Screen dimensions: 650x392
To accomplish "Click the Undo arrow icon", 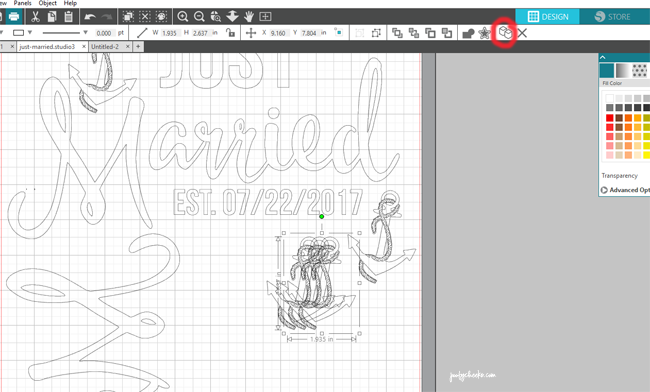I will [x=90, y=17].
